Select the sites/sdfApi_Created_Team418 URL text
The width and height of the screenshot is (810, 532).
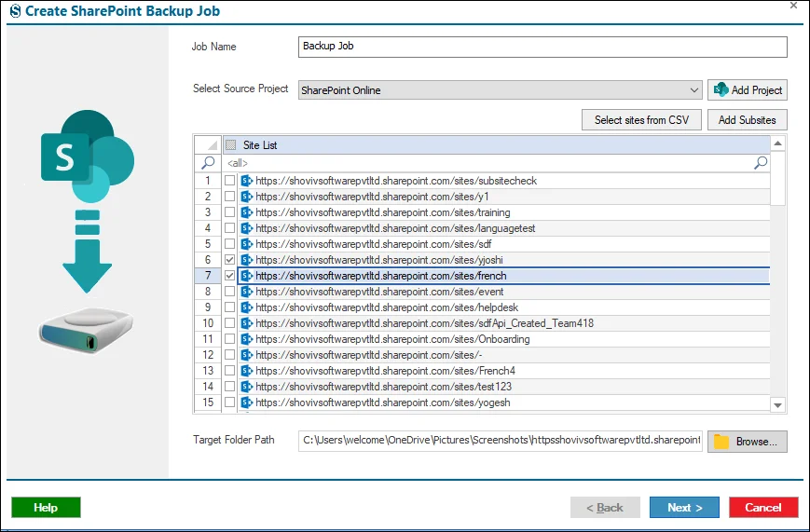425,323
